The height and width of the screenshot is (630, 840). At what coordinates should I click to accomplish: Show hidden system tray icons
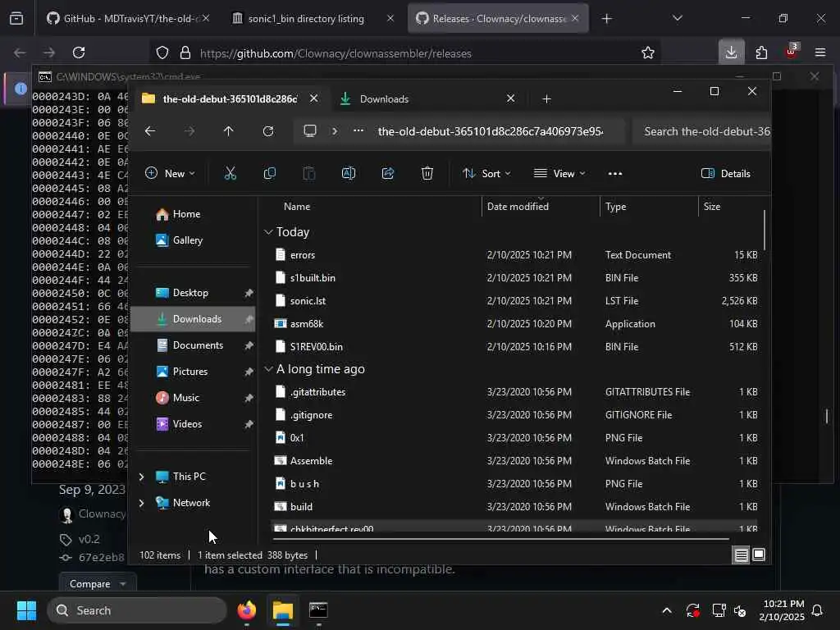666,610
